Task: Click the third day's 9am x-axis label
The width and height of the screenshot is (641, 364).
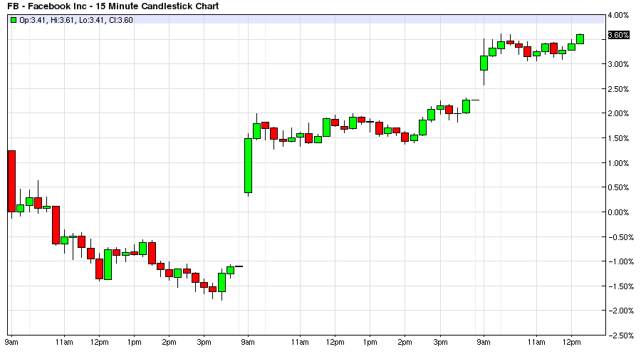Action: (484, 343)
